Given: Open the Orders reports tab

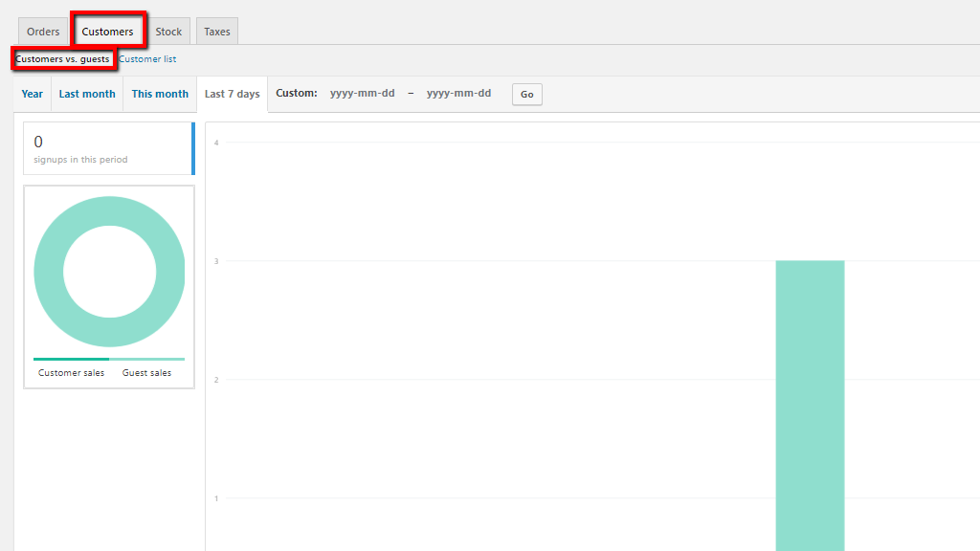Looking at the screenshot, I should [x=43, y=32].
